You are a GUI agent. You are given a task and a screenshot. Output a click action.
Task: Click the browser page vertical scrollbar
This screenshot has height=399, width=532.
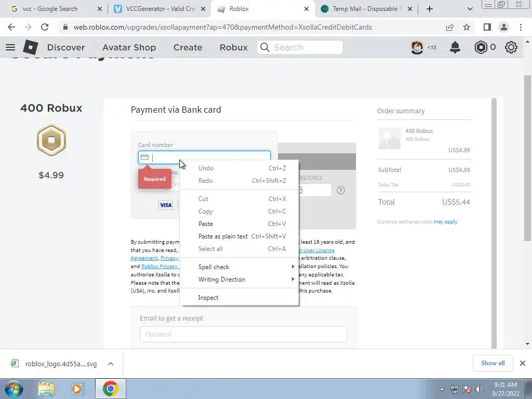527,158
